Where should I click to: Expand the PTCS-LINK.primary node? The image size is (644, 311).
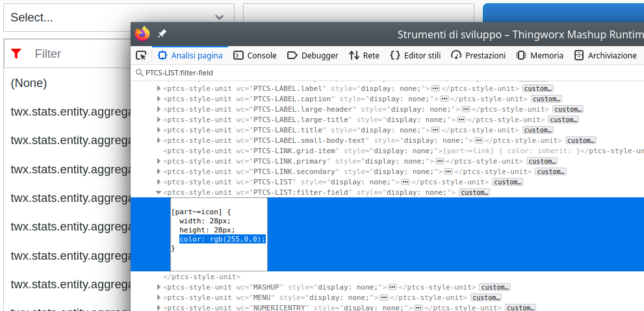(159, 161)
